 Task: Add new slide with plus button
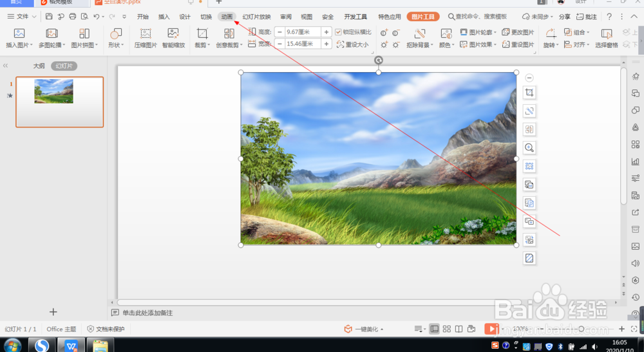point(53,312)
